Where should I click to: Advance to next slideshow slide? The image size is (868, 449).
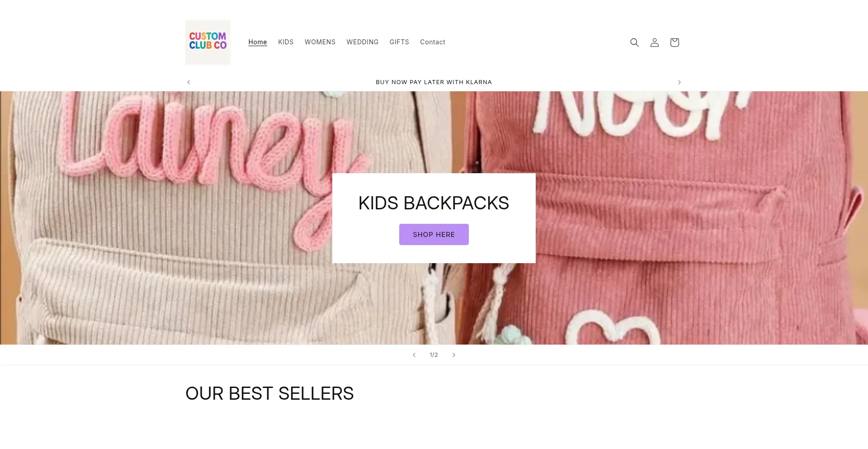coord(454,355)
